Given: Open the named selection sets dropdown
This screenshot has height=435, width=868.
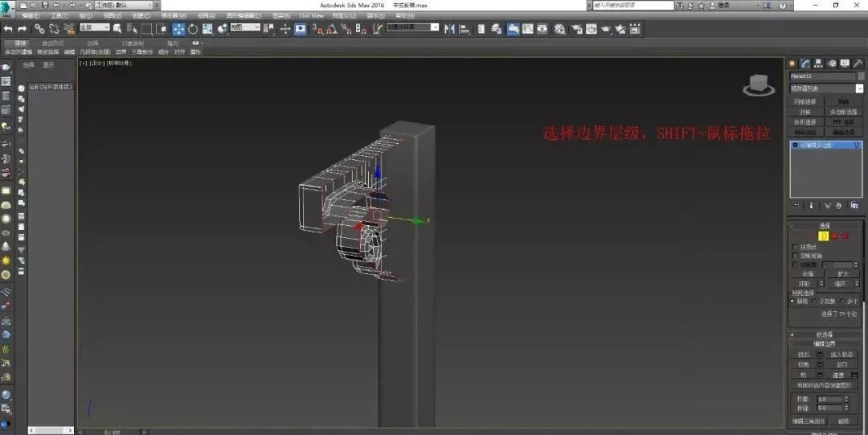Looking at the screenshot, I should click(x=412, y=27).
